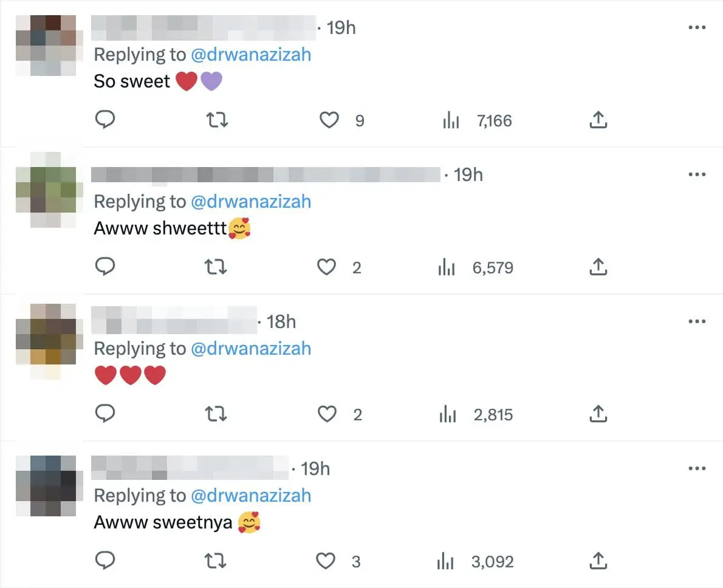View analytics showing 7,166 views
This screenshot has height=588, width=723.
(x=478, y=121)
